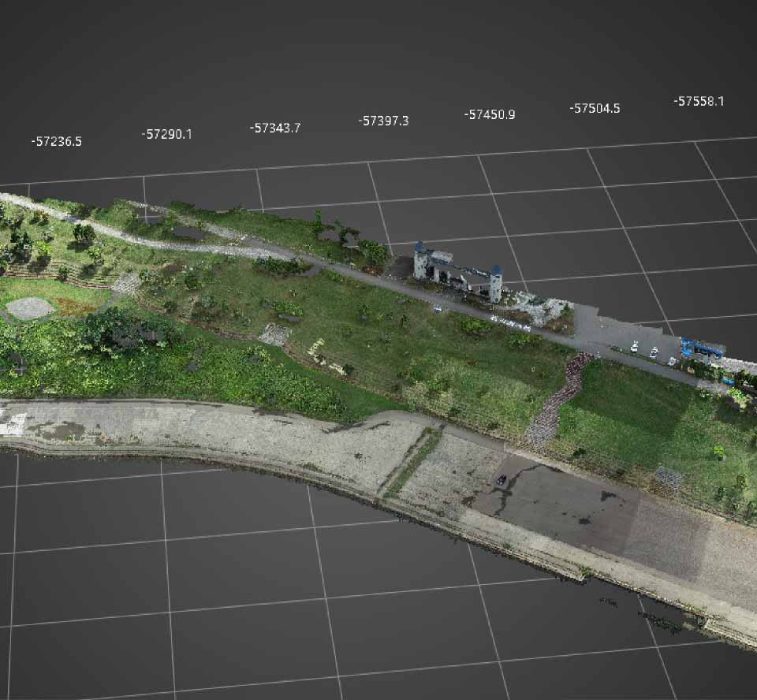Click the -57558.1 grid axis label
The image size is (757, 700).
click(699, 102)
